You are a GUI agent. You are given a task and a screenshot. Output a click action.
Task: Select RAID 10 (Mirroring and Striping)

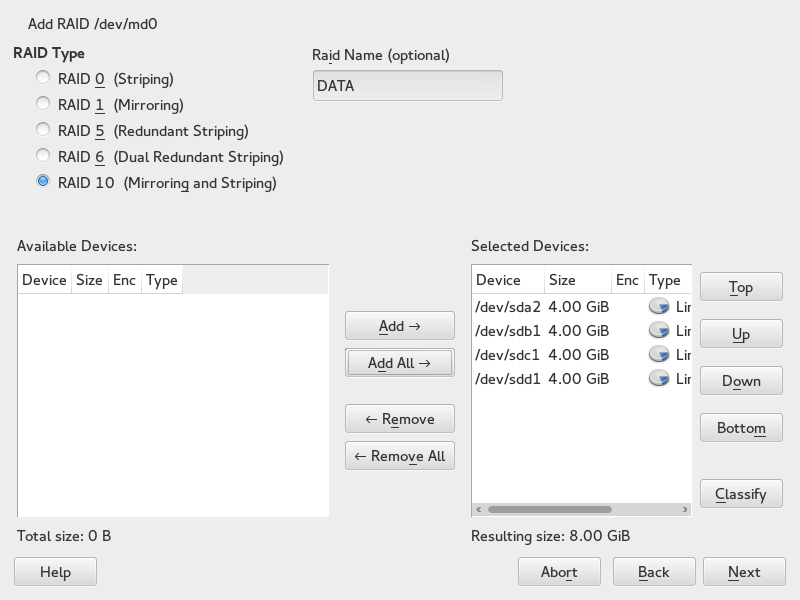tap(43, 182)
